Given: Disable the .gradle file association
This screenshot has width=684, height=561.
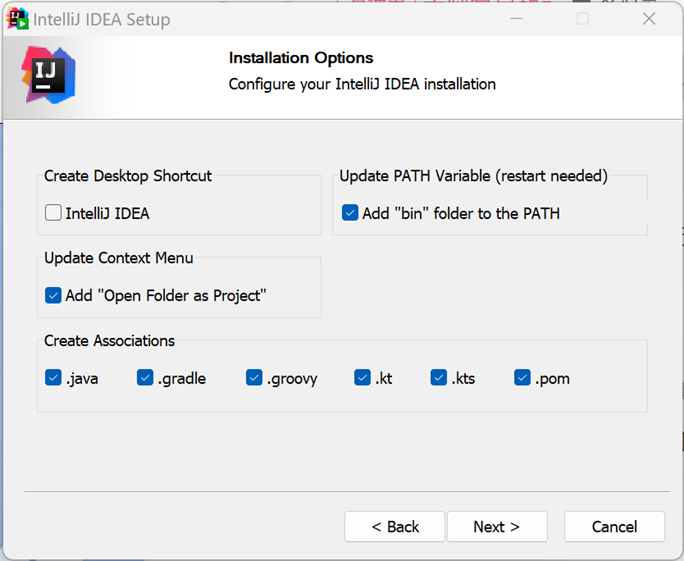Looking at the screenshot, I should 145,378.
